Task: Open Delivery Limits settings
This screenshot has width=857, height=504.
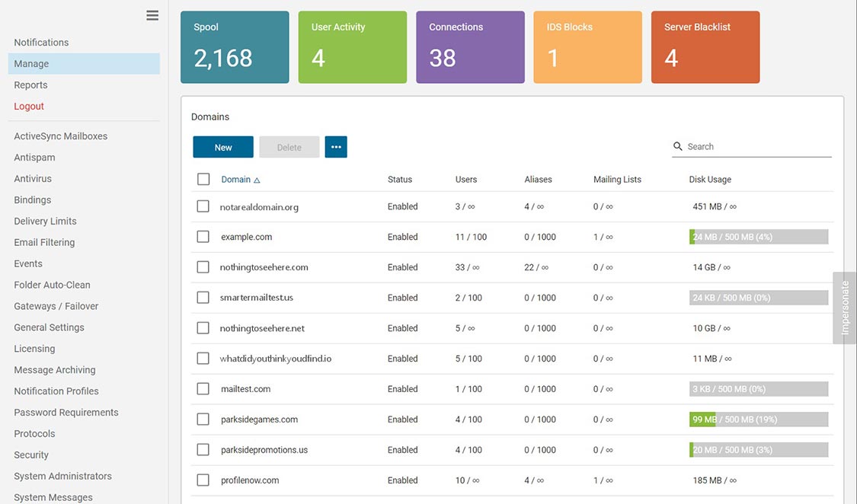Action: point(46,221)
